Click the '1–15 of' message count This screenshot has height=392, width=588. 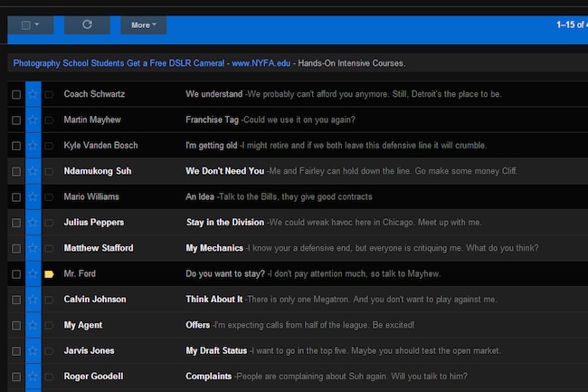(572, 24)
